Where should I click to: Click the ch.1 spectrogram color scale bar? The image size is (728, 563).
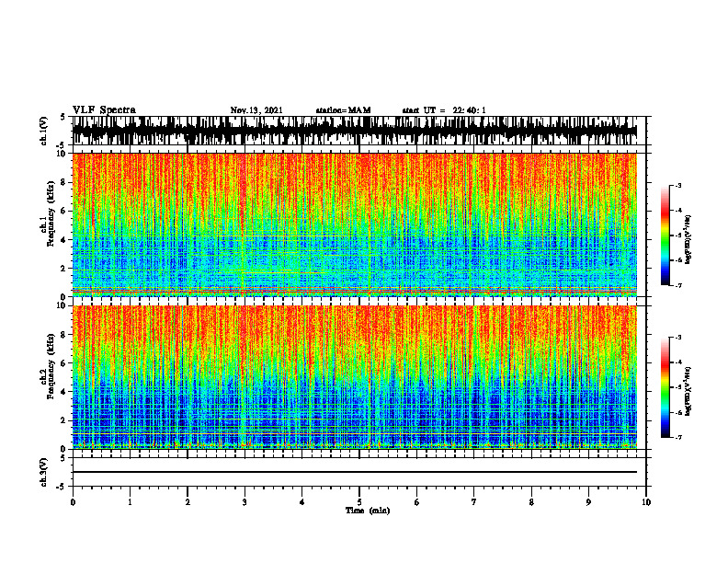665,236
